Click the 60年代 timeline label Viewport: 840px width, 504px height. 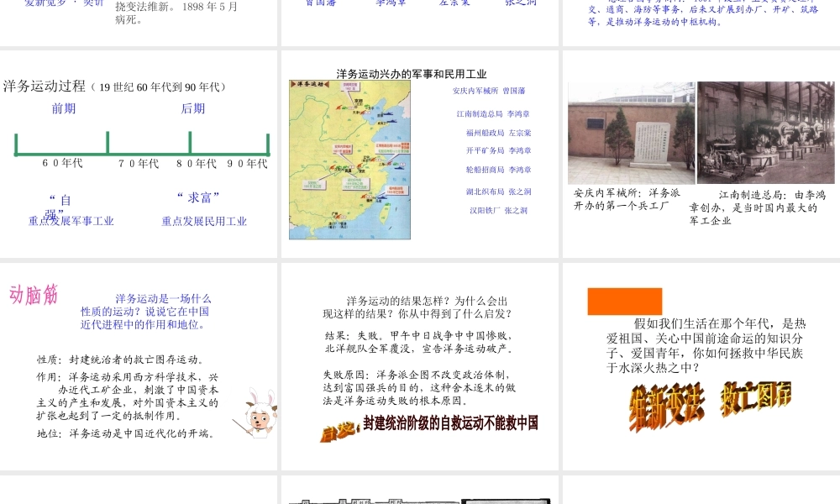coord(63,163)
